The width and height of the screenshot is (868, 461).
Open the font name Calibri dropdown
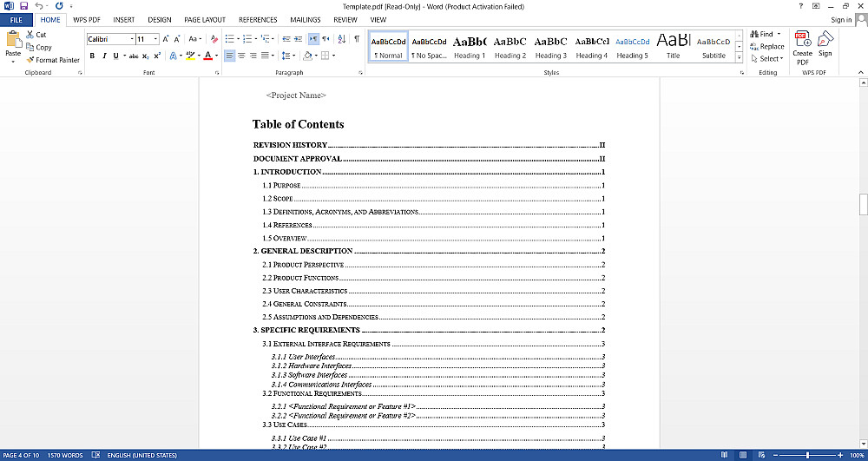[132, 39]
